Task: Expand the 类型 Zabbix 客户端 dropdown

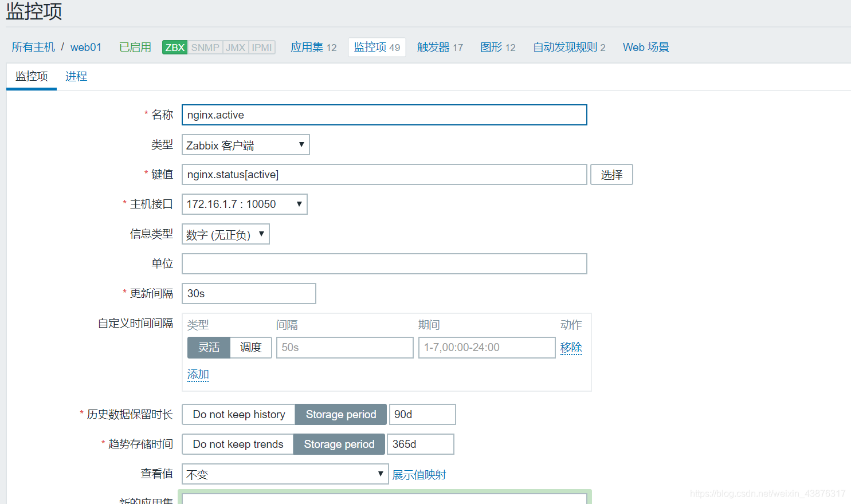Action: click(246, 145)
